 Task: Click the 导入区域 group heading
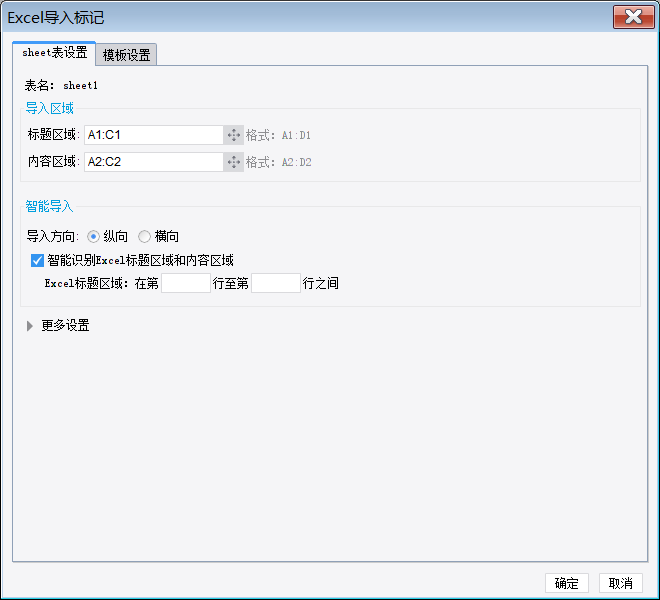(x=50, y=109)
